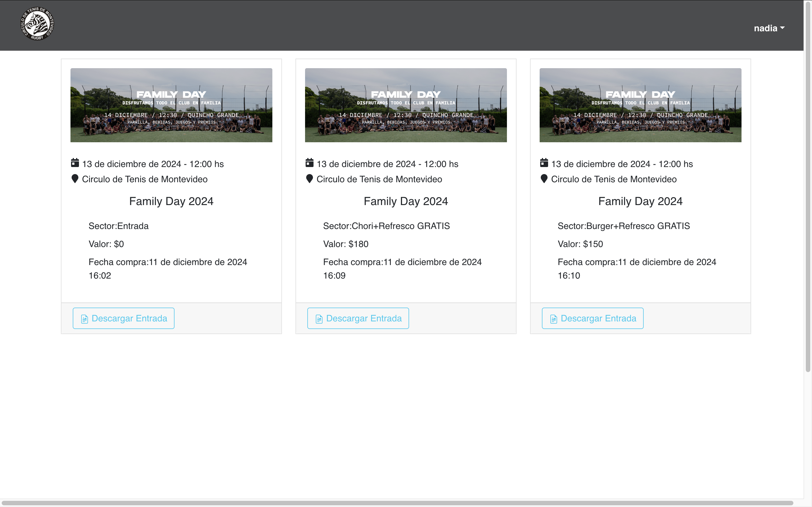Download the $0 Entrada sector ticket

click(x=123, y=318)
